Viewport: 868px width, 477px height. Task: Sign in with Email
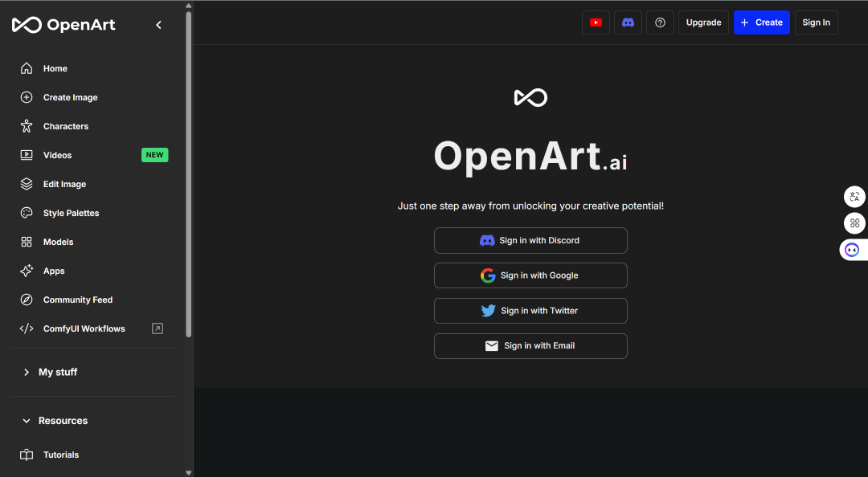pyautogui.click(x=530, y=346)
